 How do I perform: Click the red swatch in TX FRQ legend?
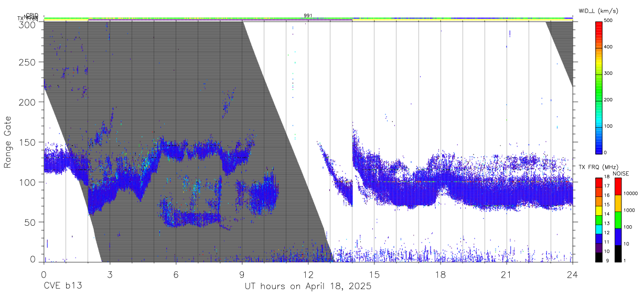[x=598, y=182]
